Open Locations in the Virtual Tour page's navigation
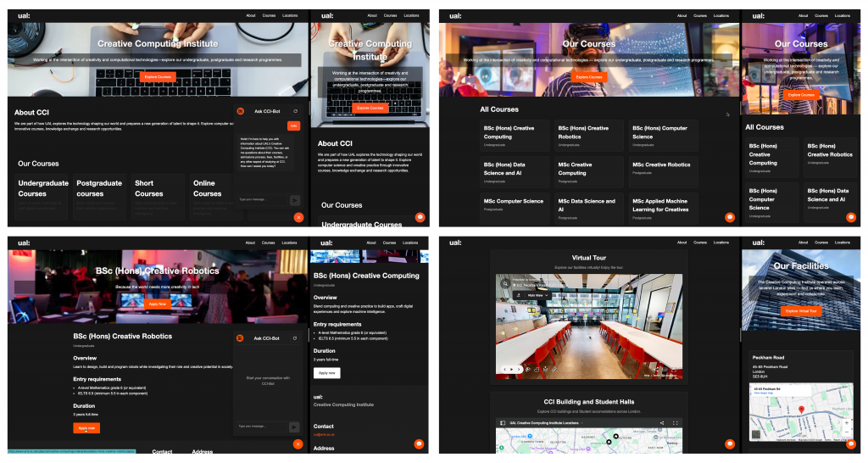The width and height of the screenshot is (868, 463). pos(721,243)
